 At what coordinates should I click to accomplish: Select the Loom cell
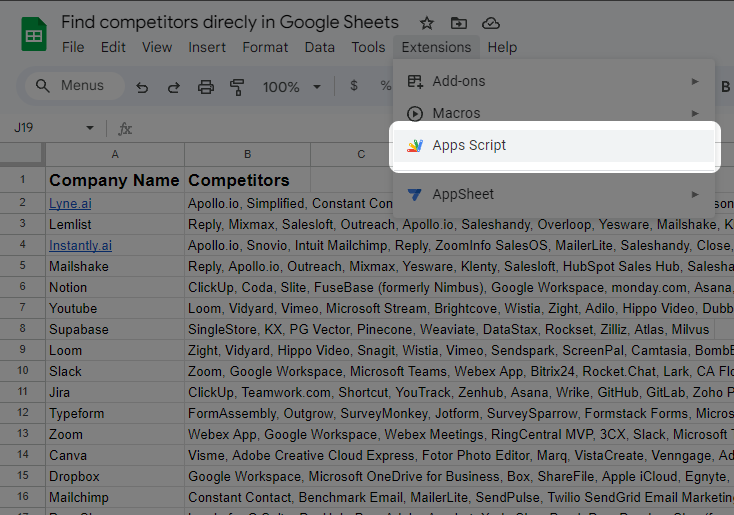[115, 350]
